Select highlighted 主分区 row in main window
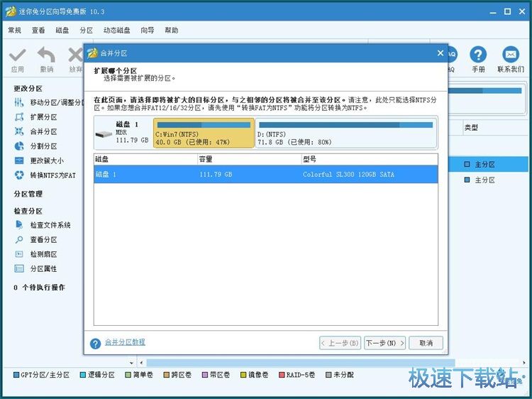Viewport: 532px width, 399px height. [488, 164]
